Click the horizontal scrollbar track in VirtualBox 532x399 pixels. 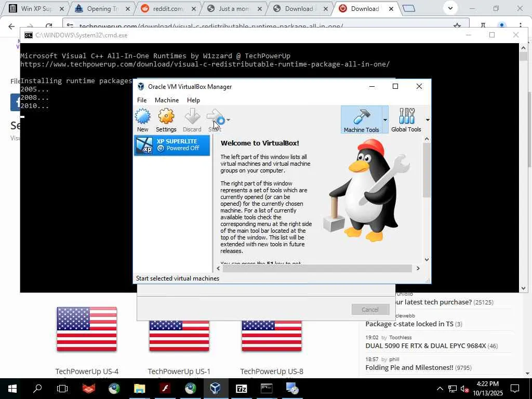[x=317, y=269]
